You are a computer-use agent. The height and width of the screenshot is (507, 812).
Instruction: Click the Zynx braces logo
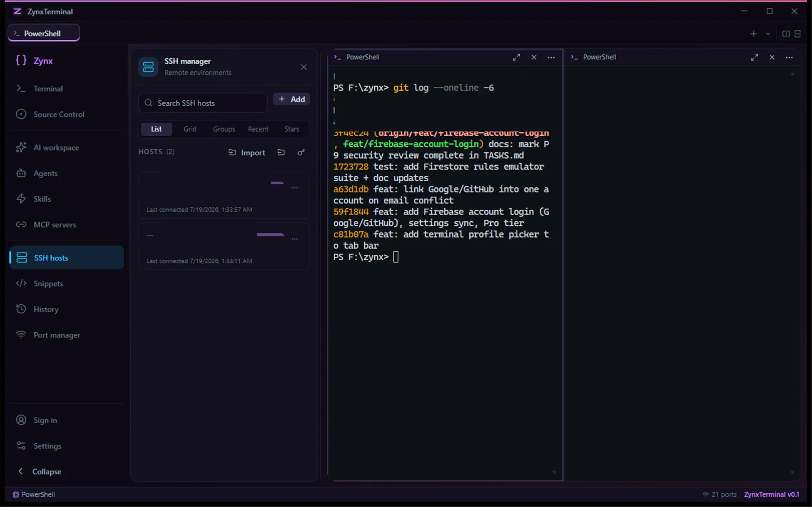point(21,60)
